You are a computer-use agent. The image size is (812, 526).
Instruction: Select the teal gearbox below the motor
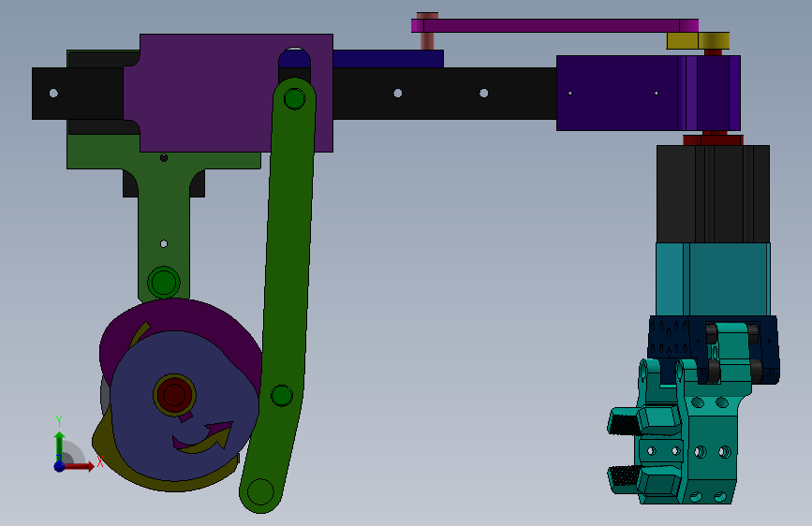[713, 279]
